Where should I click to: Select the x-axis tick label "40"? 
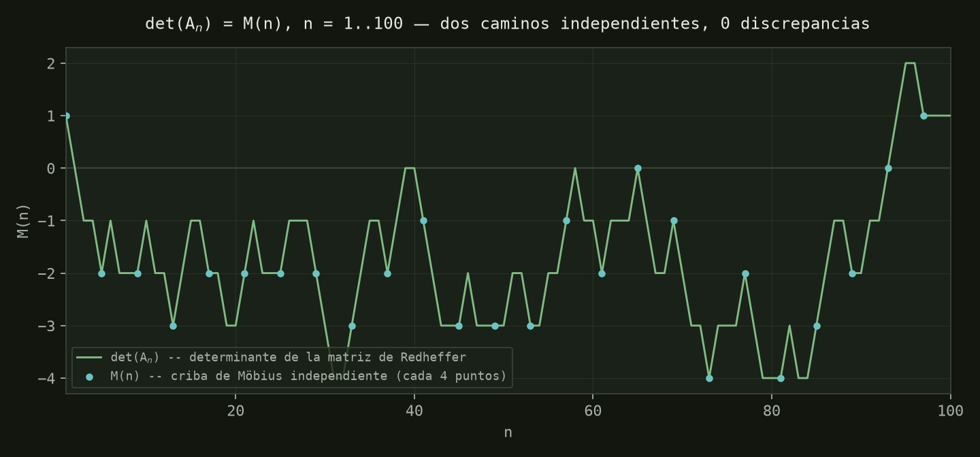[x=414, y=411]
